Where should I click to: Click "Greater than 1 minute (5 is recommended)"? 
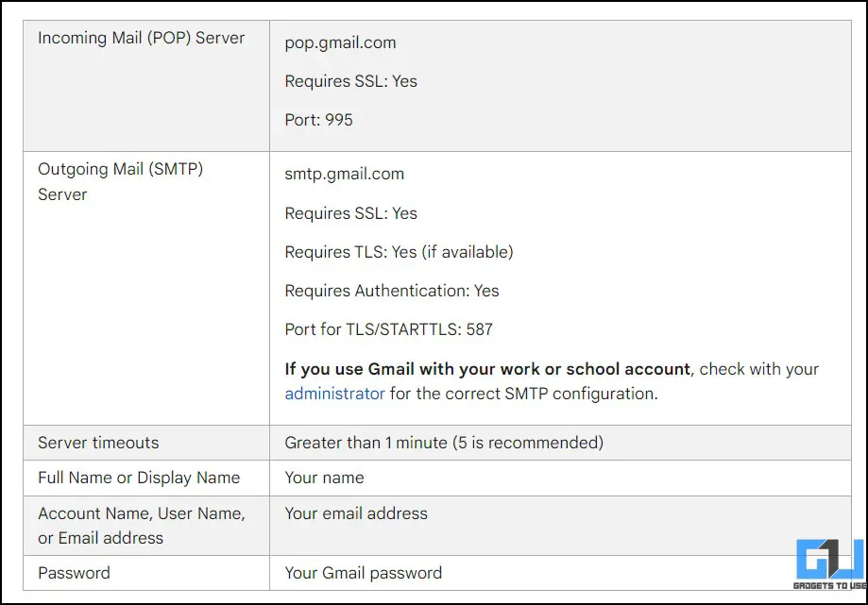click(444, 443)
